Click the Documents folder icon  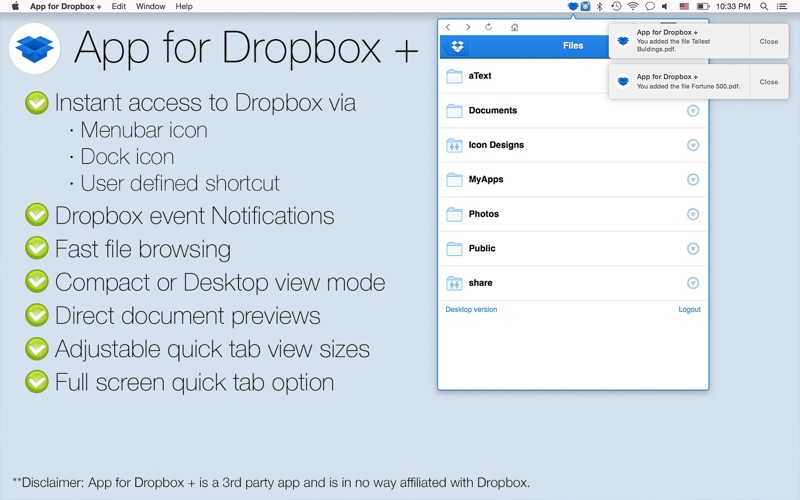tap(454, 111)
